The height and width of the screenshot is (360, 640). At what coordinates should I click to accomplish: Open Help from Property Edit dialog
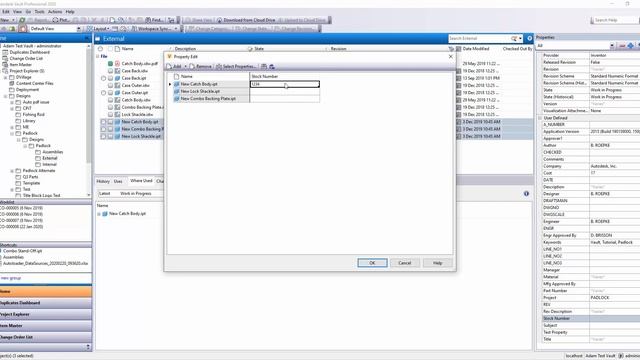(438, 263)
